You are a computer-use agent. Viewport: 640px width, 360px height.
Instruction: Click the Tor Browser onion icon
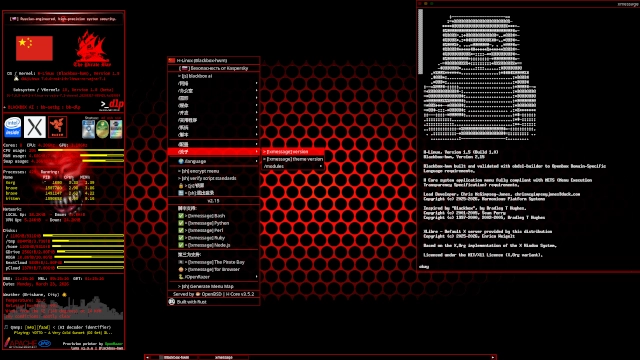pyautogui.click(x=181, y=269)
